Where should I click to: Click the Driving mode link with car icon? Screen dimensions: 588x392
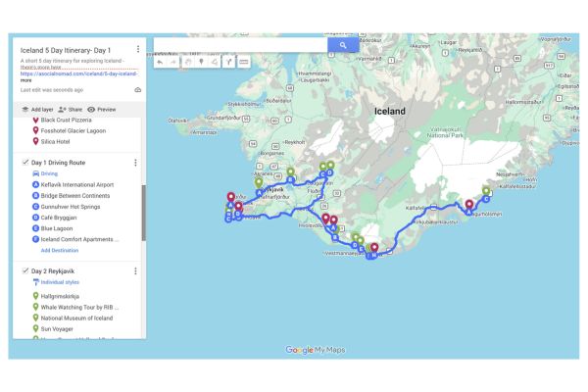click(x=45, y=173)
